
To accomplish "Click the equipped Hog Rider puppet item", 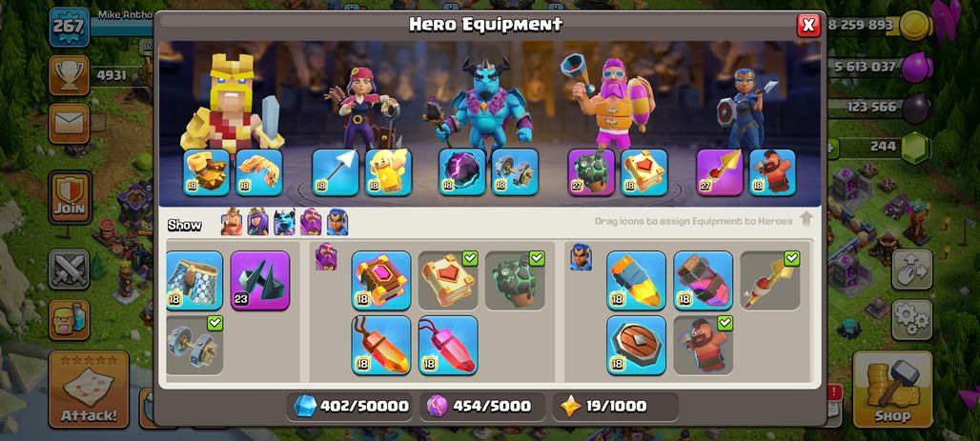I will click(704, 346).
